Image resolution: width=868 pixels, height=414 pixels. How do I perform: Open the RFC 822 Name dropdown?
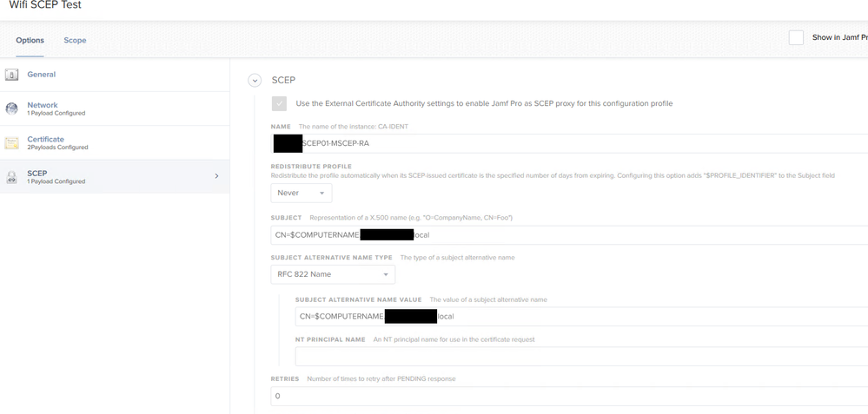[x=333, y=274]
